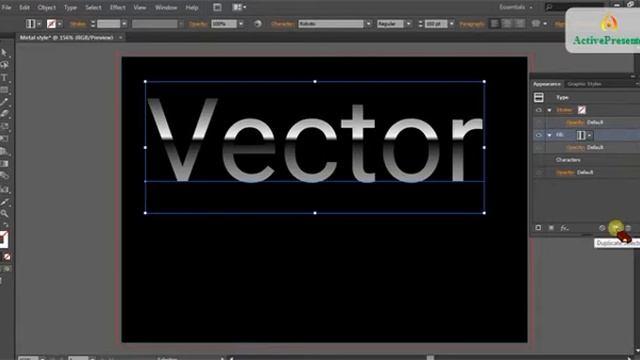This screenshot has height=360, width=640.
Task: Open the opacity percentage dropdown
Action: click(x=241, y=24)
